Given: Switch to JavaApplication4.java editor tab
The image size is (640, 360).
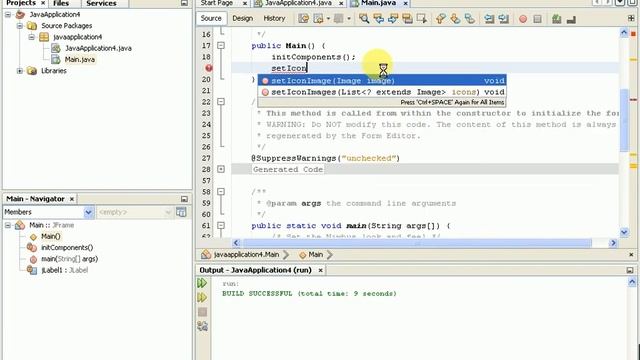Looking at the screenshot, I should [298, 3].
